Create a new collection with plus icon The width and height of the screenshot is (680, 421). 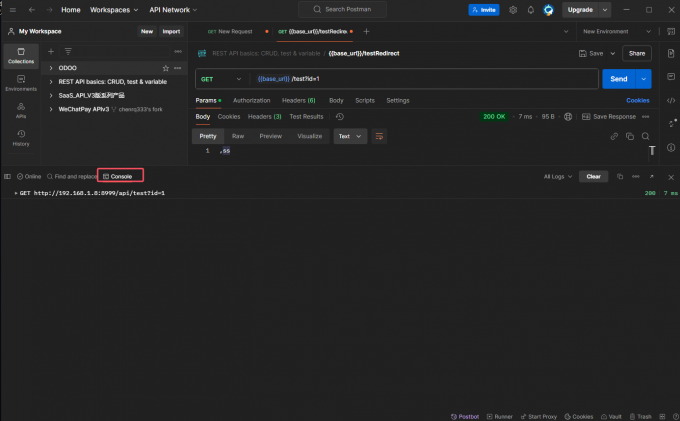coord(51,52)
